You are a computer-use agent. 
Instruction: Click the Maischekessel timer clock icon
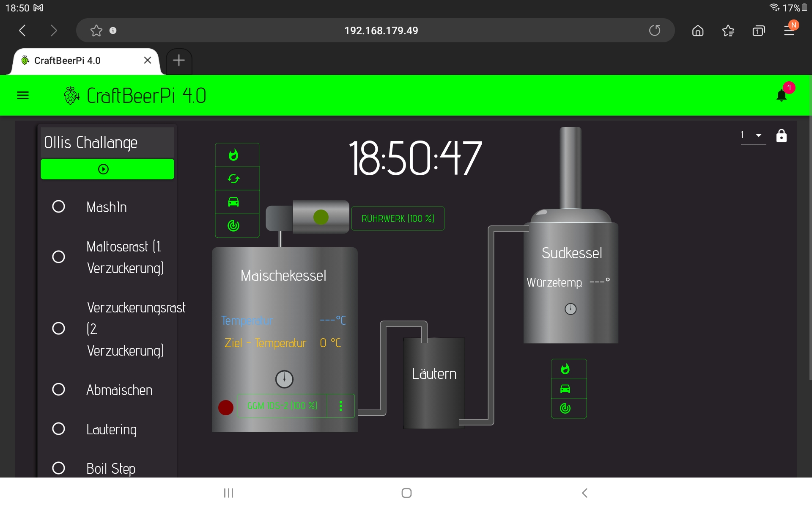pyautogui.click(x=284, y=379)
